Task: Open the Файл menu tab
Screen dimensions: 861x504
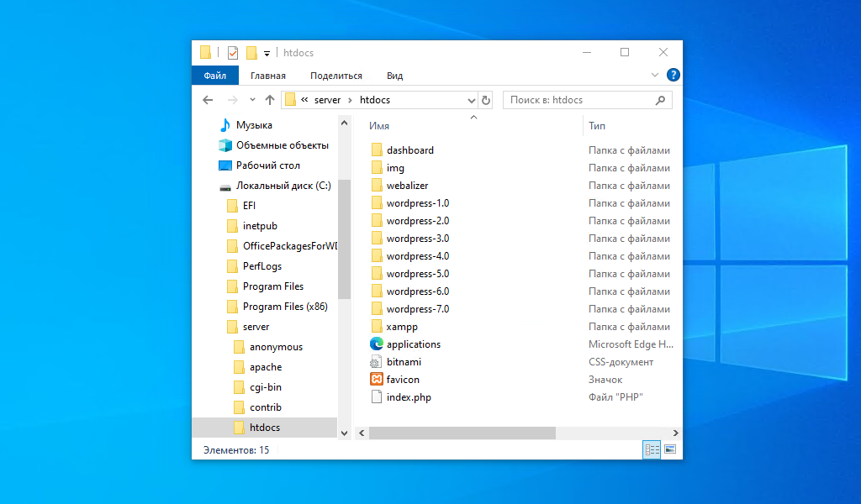Action: pyautogui.click(x=215, y=76)
